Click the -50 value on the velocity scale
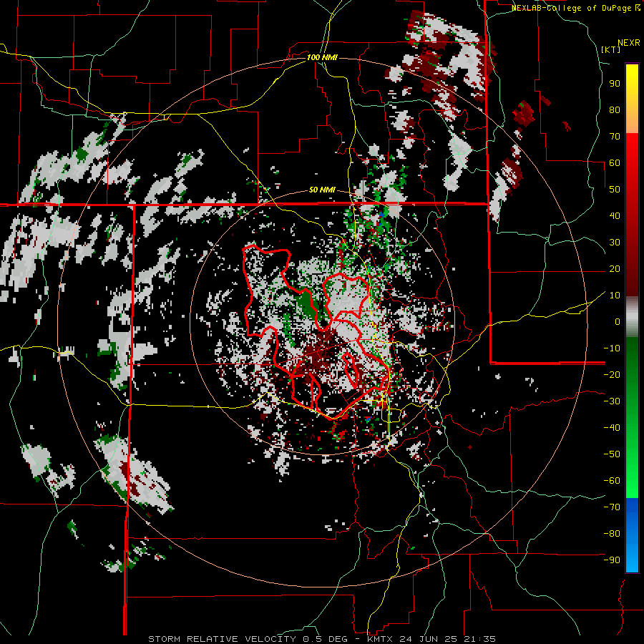Screen dimensions: 644x644 point(612,454)
